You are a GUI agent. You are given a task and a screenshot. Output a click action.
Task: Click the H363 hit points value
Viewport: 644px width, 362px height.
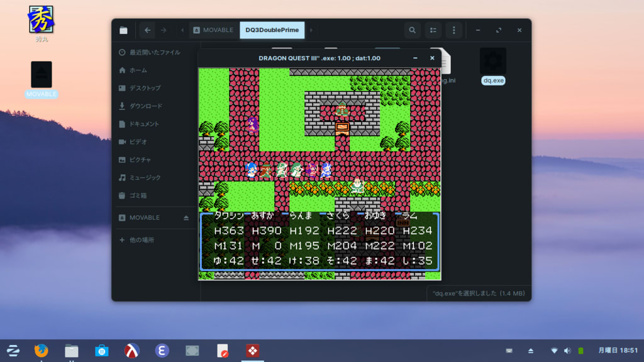(229, 231)
